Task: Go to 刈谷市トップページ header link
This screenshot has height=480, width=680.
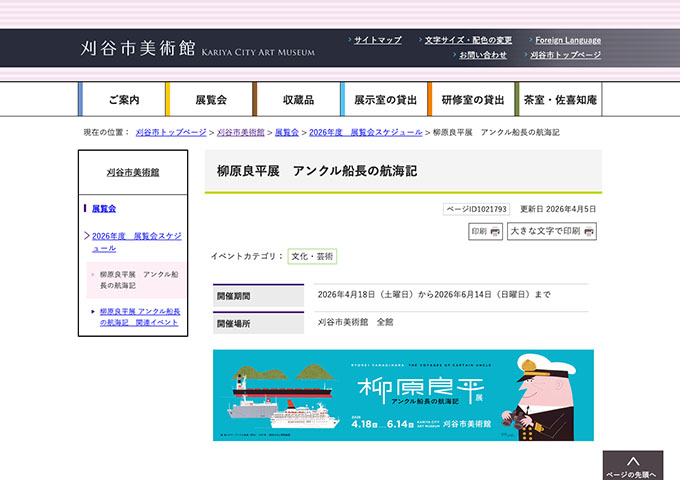Action: [x=565, y=55]
